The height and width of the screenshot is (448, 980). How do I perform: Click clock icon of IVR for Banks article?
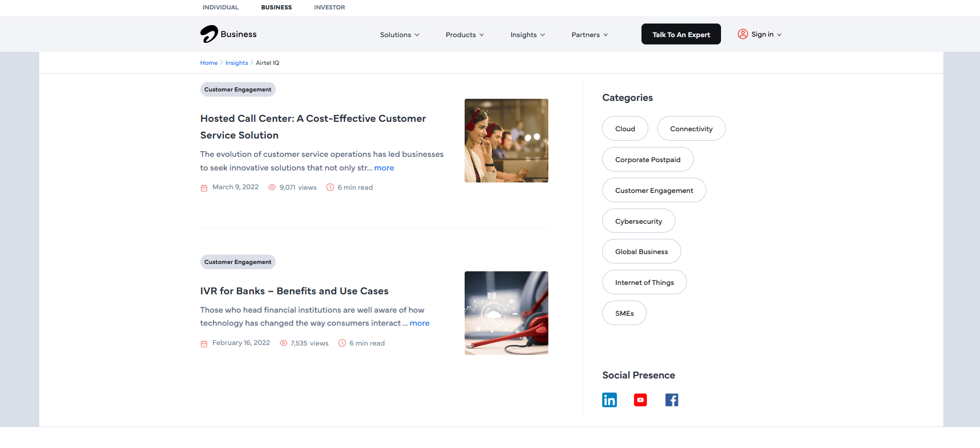(342, 343)
